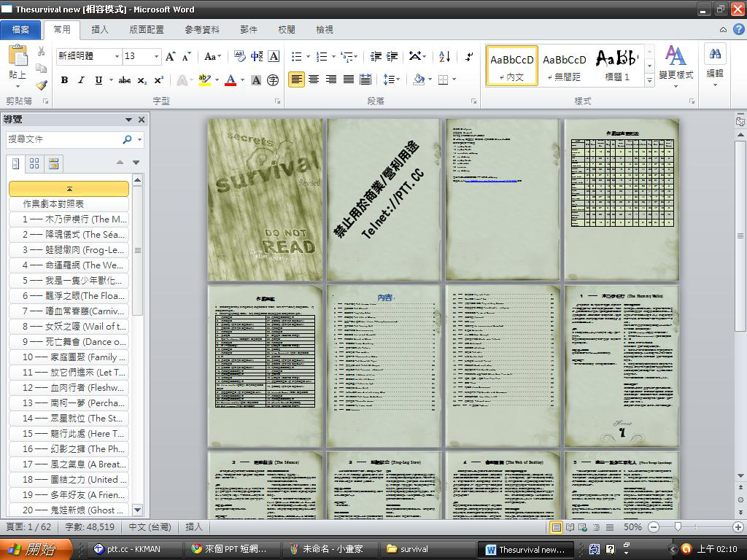Switch to the 版面配置 tab

[x=147, y=29]
